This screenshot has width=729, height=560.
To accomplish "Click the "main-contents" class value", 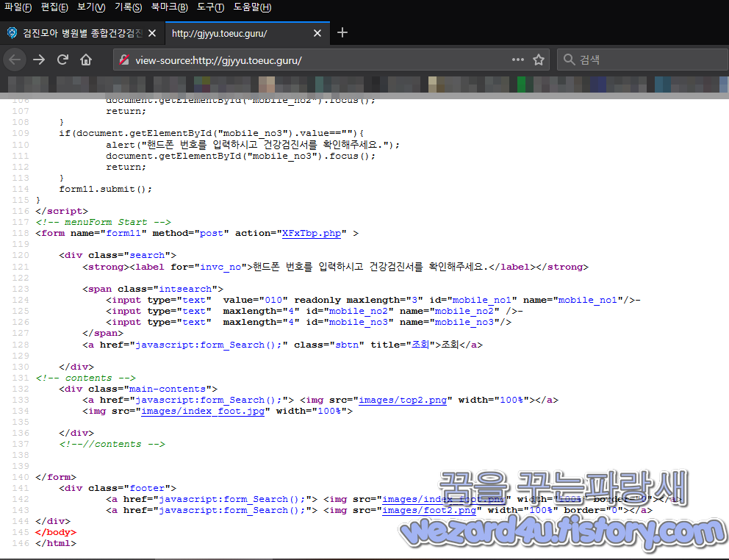I will 168,389.
